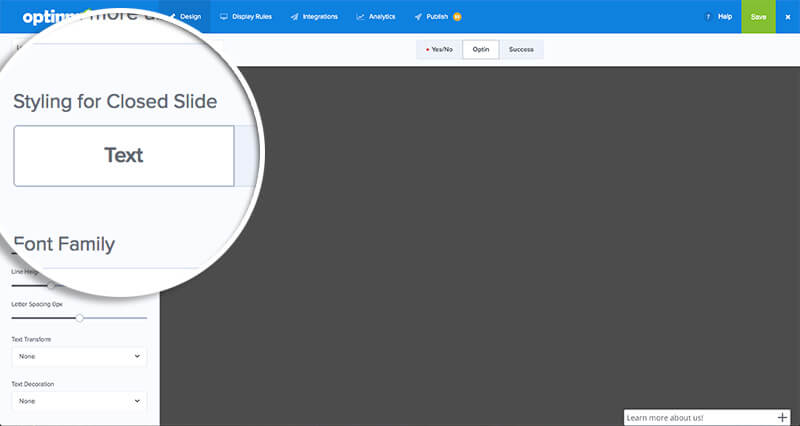Click the 'Text Transform' label
This screenshot has height=426, width=800.
(x=31, y=339)
